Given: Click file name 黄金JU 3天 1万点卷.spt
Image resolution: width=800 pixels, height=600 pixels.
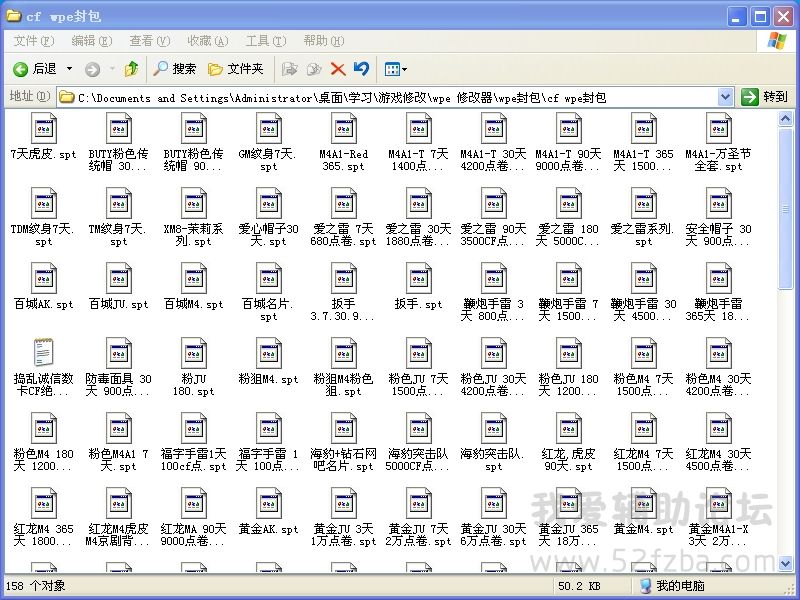Looking at the screenshot, I should point(343,535).
